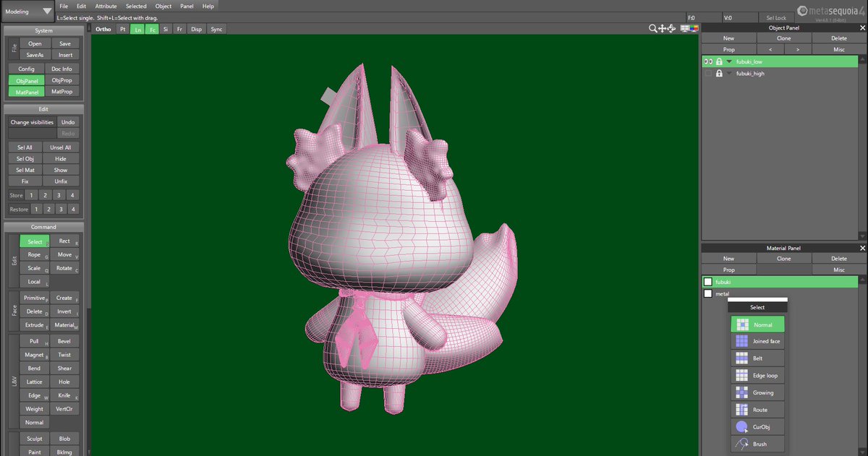Choose Route selection mode
868x456 pixels.
pos(757,410)
